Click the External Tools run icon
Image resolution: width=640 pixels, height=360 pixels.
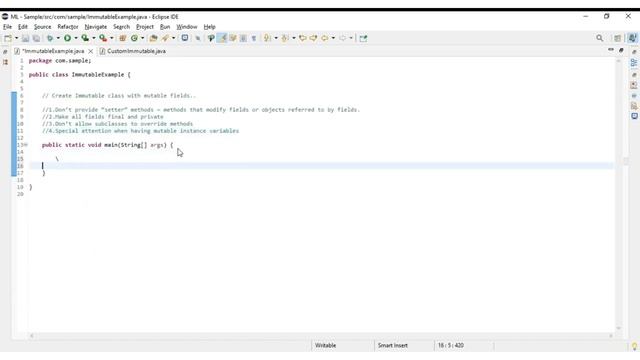(x=103, y=38)
